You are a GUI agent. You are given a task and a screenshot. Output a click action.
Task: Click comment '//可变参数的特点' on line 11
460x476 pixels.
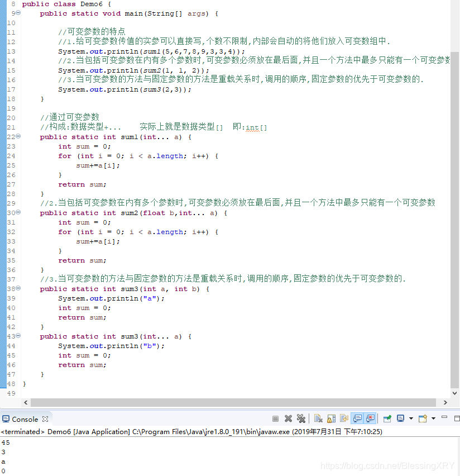92,32
